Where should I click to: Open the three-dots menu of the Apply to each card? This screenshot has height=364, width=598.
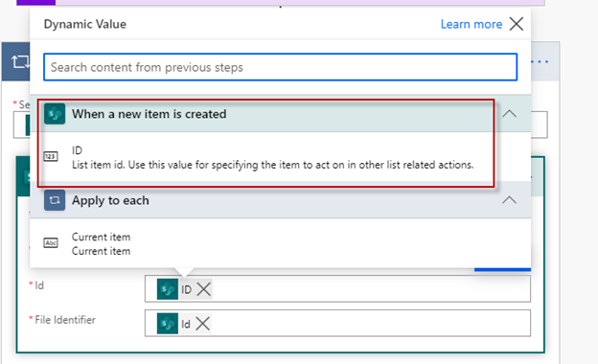pyautogui.click(x=540, y=61)
